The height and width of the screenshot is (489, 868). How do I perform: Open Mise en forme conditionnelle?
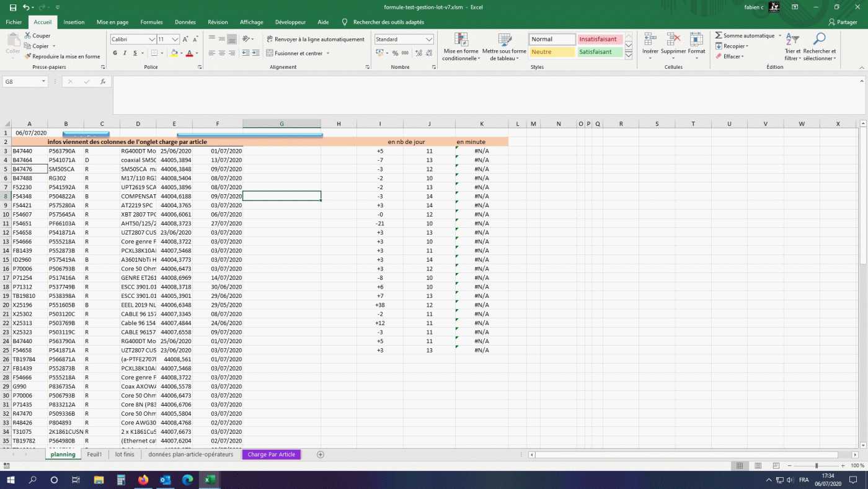(461, 48)
